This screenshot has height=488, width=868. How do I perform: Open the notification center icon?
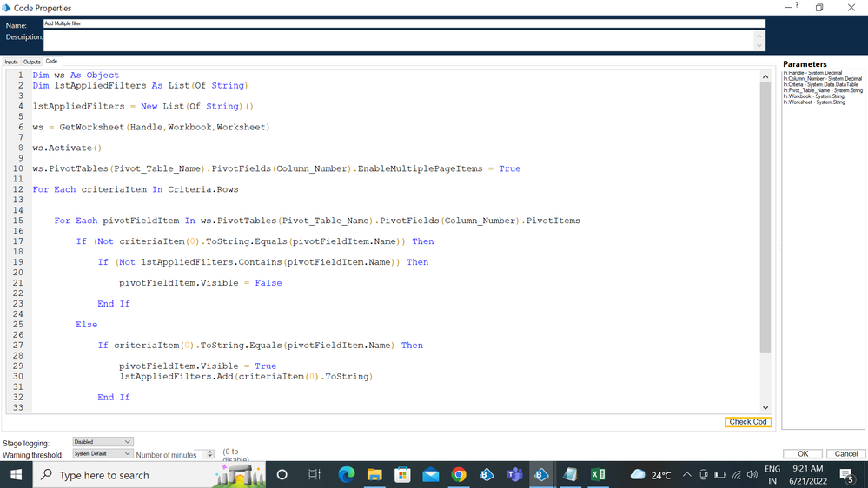[846, 475]
